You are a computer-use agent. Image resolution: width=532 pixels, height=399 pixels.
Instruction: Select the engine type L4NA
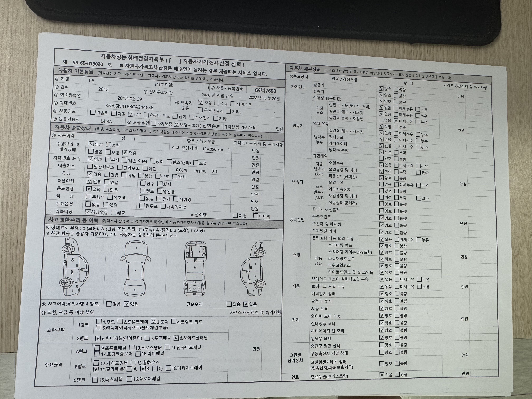click(x=106, y=121)
